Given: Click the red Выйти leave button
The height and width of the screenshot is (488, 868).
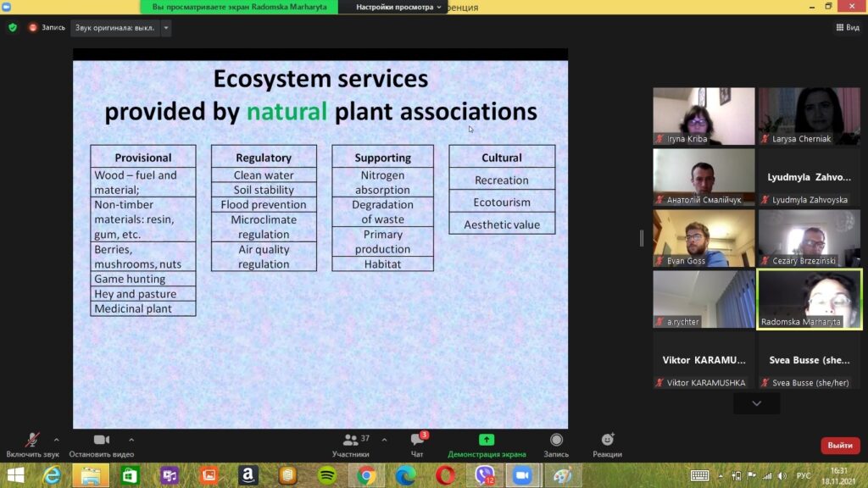Looking at the screenshot, I should 840,445.
